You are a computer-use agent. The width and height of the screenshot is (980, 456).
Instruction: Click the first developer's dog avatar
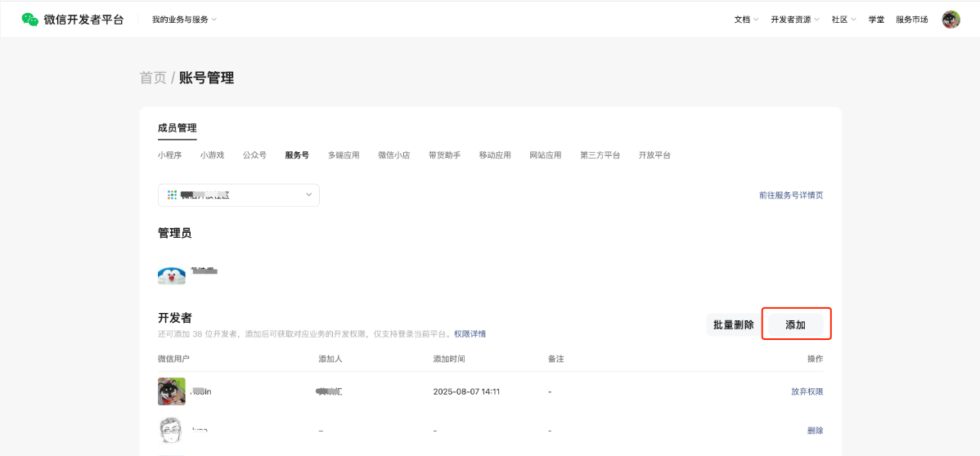tap(172, 391)
